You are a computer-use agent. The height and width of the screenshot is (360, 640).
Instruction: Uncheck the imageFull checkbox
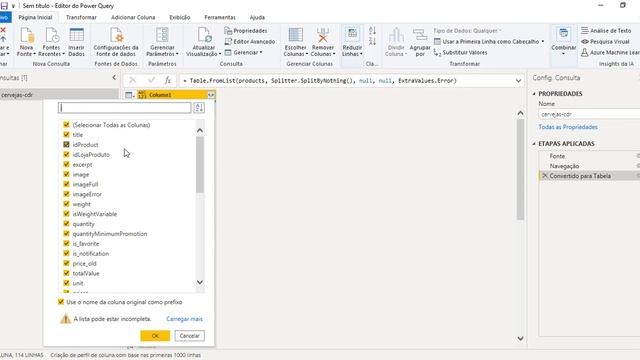point(67,184)
